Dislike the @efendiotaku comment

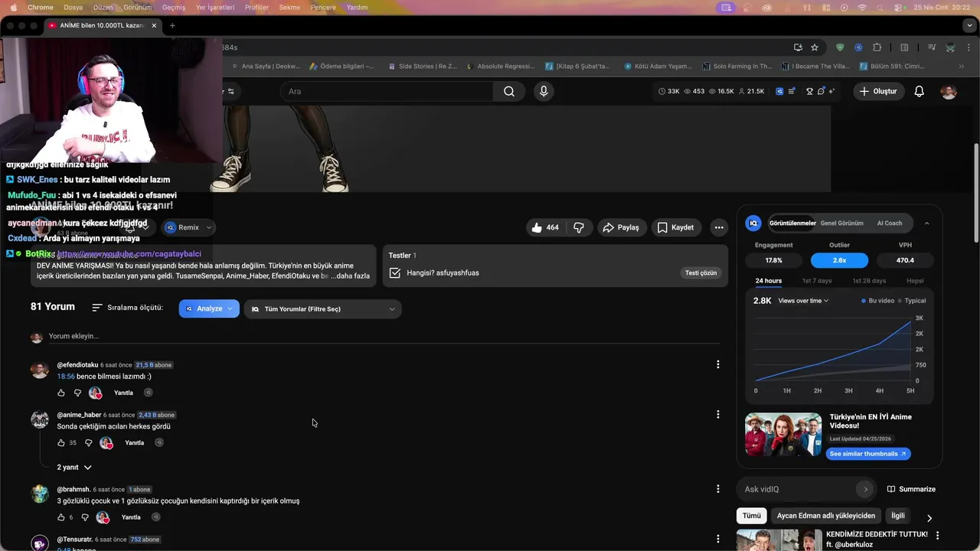click(77, 393)
